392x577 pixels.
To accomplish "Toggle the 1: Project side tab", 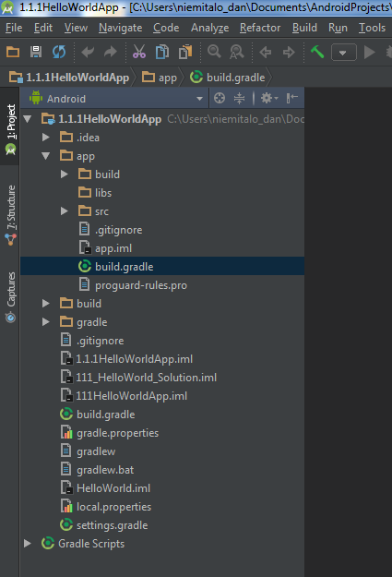I will pos(10,128).
